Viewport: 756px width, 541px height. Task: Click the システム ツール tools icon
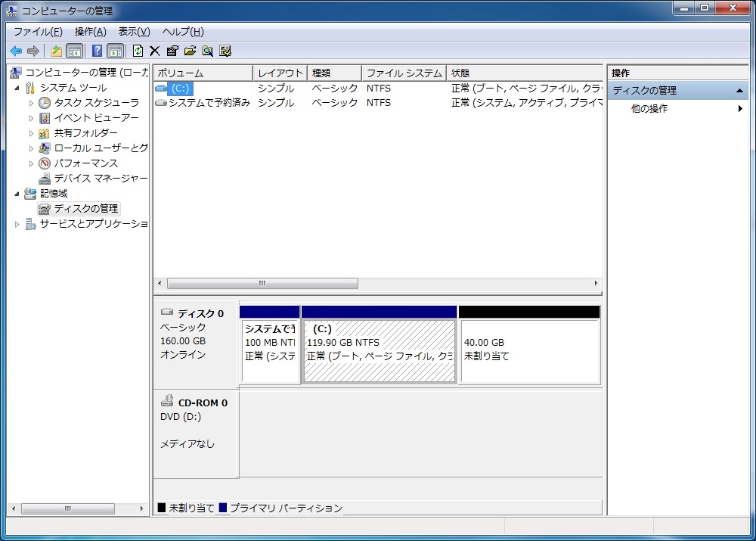click(x=30, y=88)
